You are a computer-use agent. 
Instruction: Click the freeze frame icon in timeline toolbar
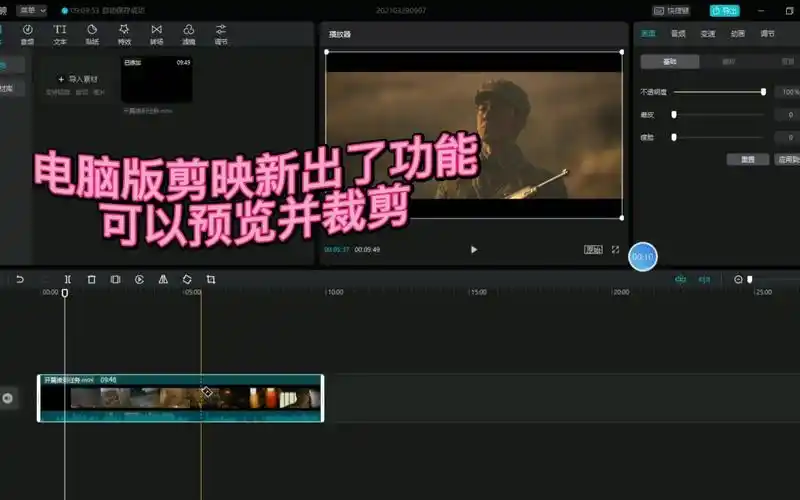click(x=115, y=279)
